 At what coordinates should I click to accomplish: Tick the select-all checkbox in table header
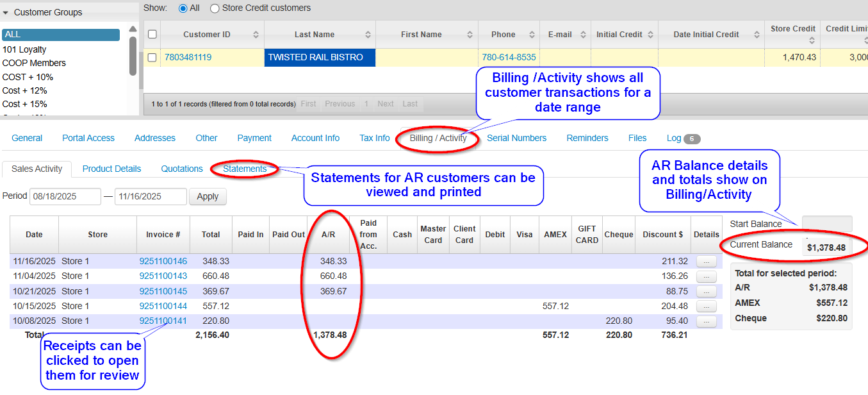pyautogui.click(x=152, y=34)
